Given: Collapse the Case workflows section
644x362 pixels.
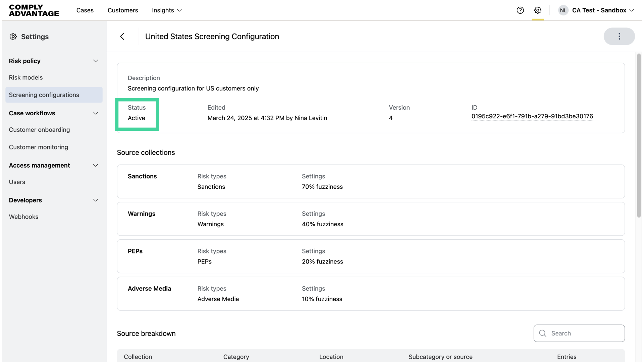Looking at the screenshot, I should click(96, 113).
